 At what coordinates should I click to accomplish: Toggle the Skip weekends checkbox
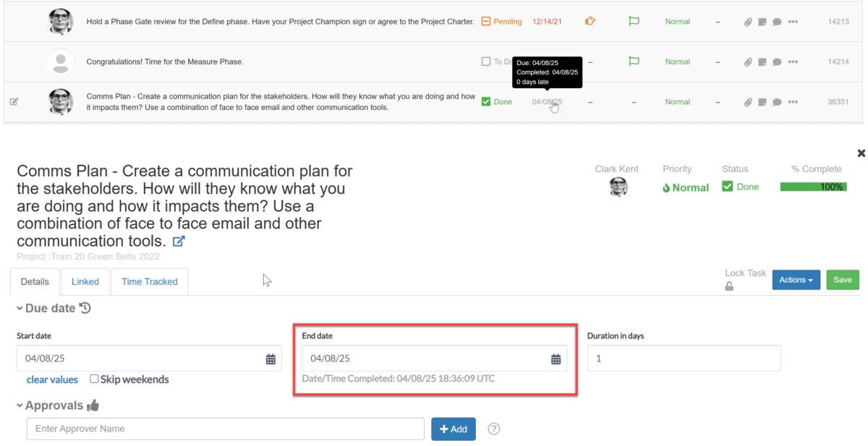click(x=94, y=379)
